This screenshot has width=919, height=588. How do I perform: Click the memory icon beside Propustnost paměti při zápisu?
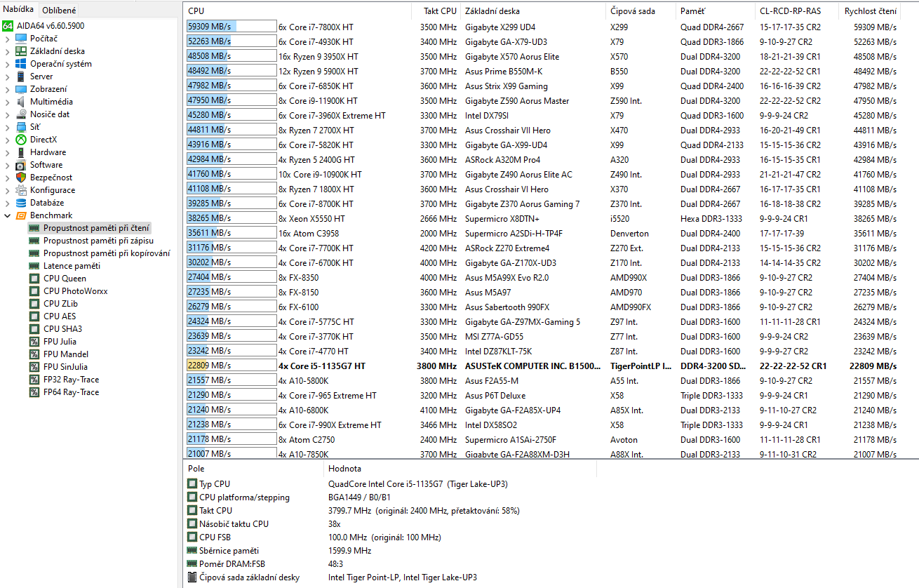(x=34, y=240)
